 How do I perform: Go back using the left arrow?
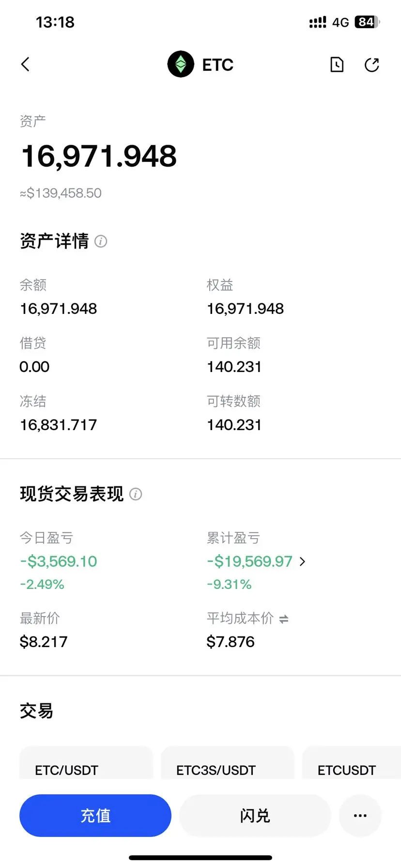click(26, 64)
